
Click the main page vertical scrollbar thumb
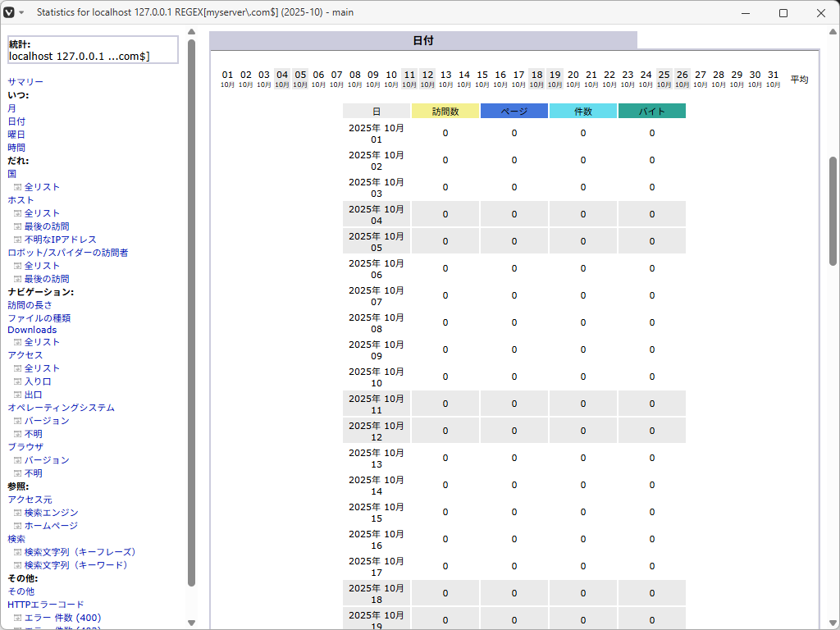[x=833, y=210]
